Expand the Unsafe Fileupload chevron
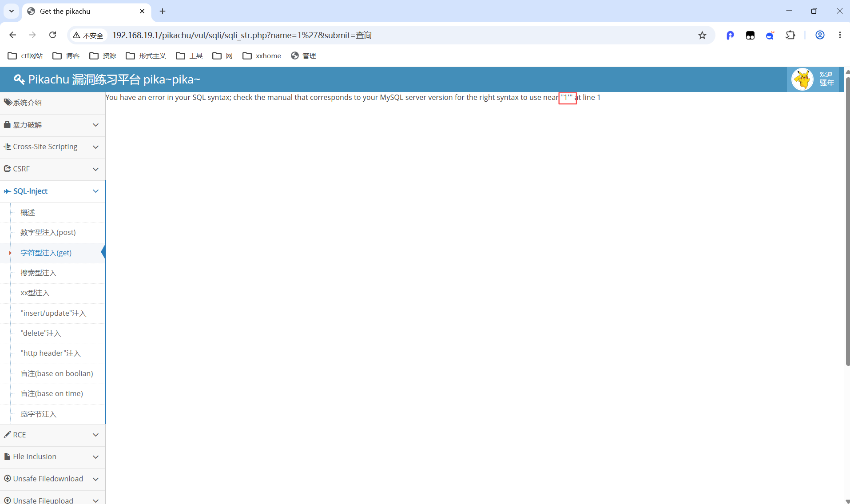 95,500
